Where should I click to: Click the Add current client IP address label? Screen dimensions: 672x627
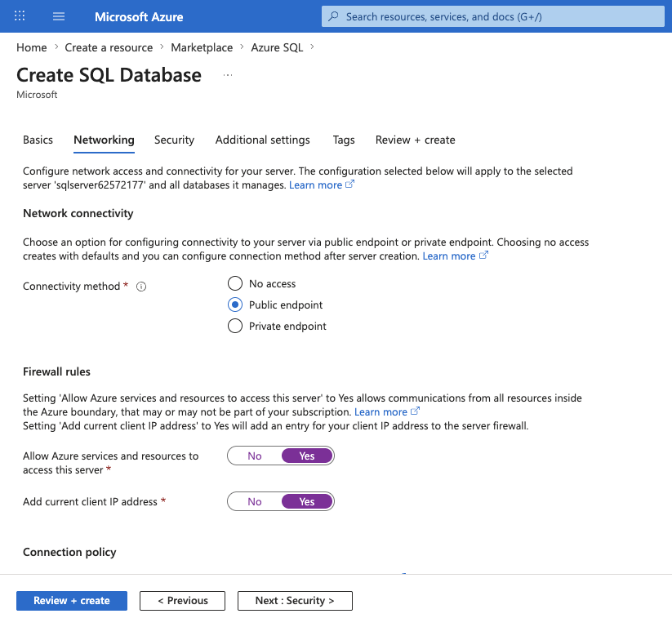click(90, 502)
